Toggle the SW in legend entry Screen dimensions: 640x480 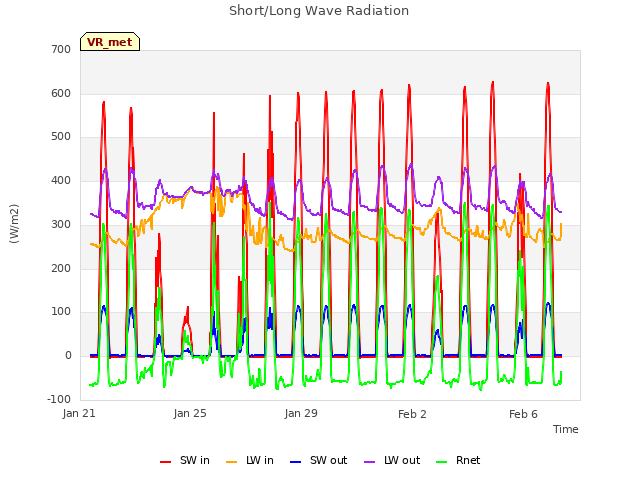coord(185,460)
